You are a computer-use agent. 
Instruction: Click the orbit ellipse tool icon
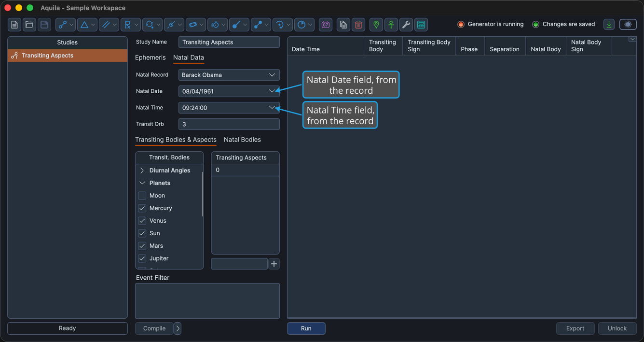point(193,25)
